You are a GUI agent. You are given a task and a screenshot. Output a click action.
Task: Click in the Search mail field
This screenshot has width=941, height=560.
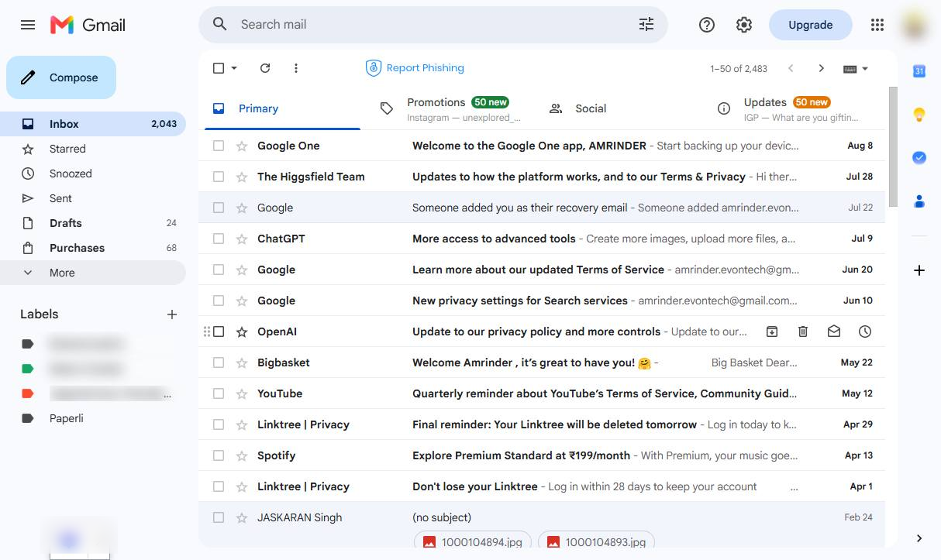434,25
